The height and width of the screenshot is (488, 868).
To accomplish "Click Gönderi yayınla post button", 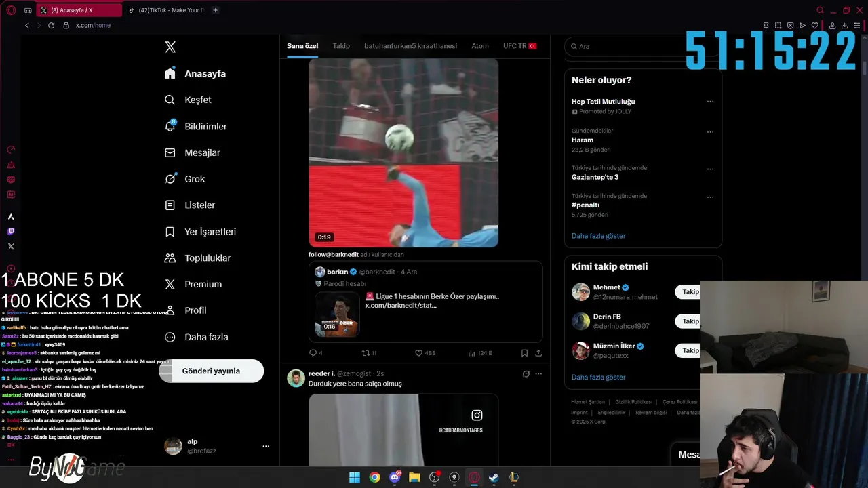I will [211, 371].
